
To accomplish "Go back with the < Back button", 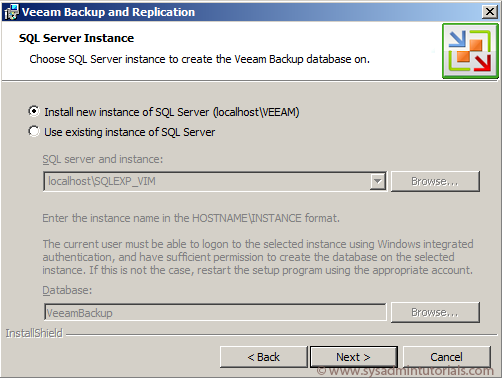I will tap(263, 357).
